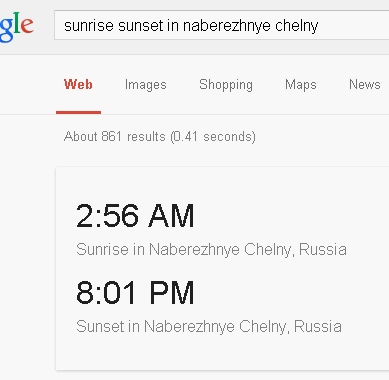Screen dimensions: 389x380
Task: Click the About 861 results text
Action: point(160,137)
